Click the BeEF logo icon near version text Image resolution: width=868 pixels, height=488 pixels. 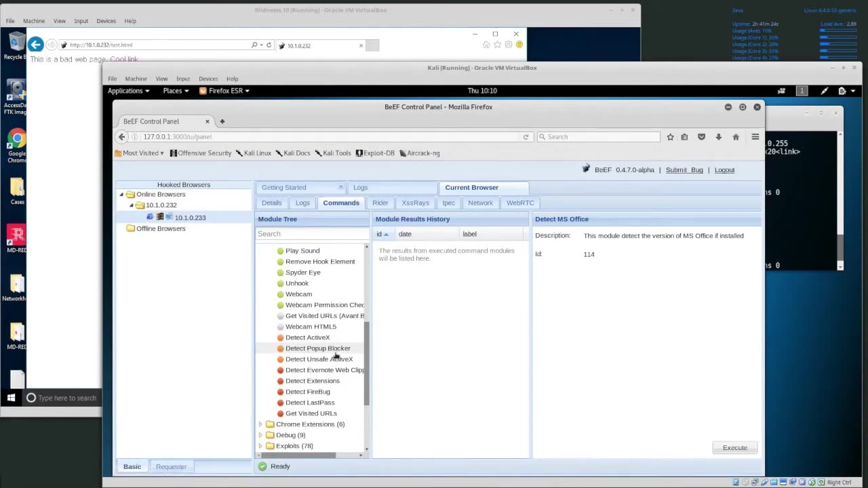pyautogui.click(x=586, y=169)
